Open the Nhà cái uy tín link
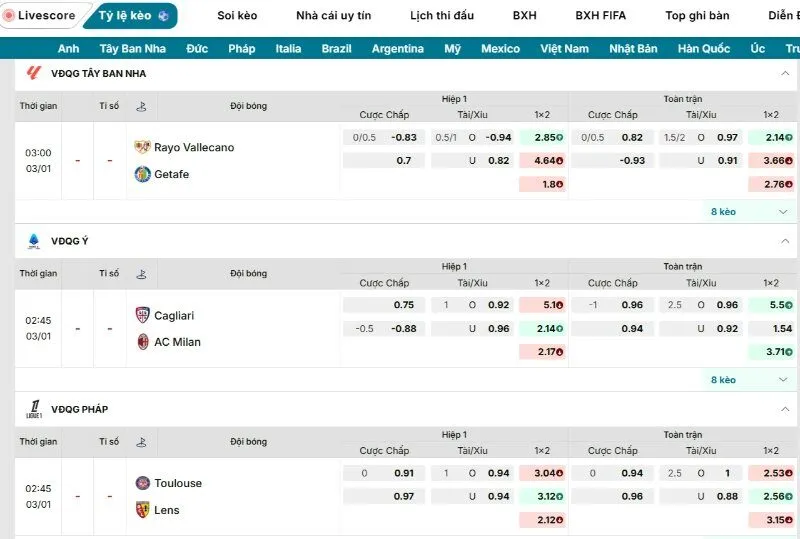The height and width of the screenshot is (539, 800). pos(333,16)
